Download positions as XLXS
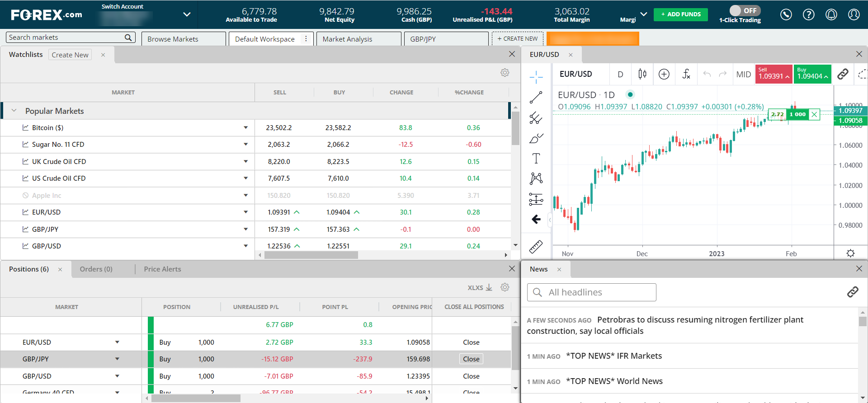Viewport: 868px width, 403px height. click(480, 287)
